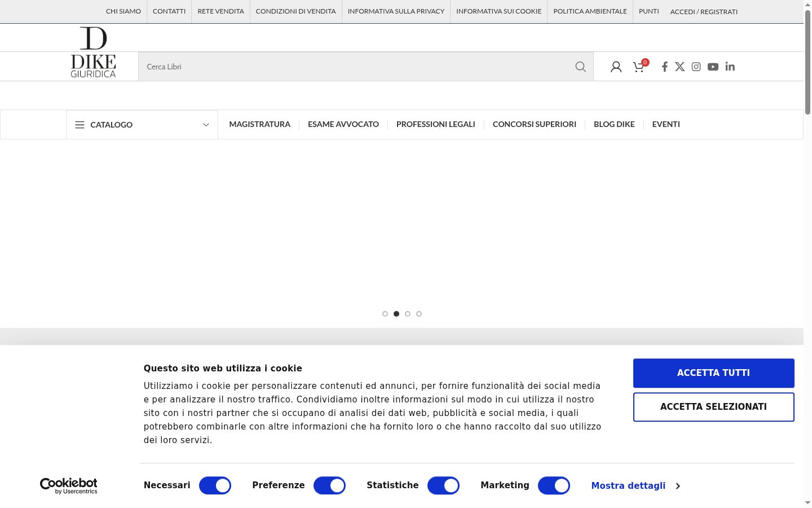Screen dimensions: 812x508
Task: Click the Accetta Selezionati button
Action: pos(714,407)
